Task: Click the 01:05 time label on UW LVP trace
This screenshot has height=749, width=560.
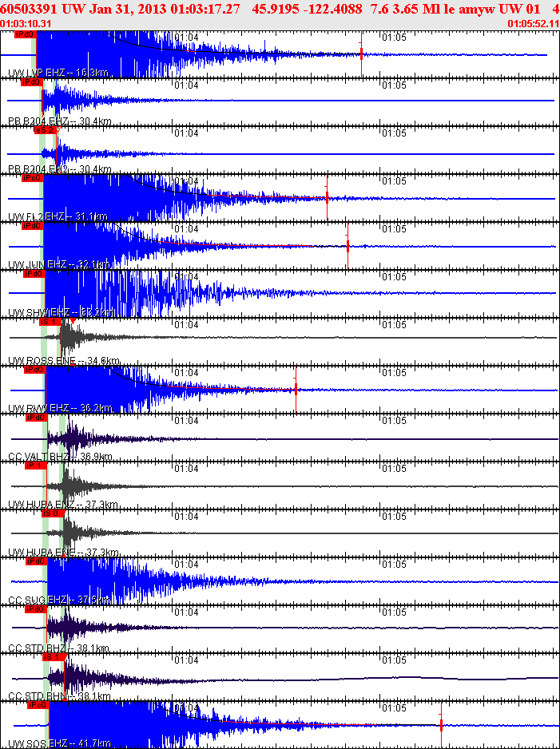Action: click(395, 38)
